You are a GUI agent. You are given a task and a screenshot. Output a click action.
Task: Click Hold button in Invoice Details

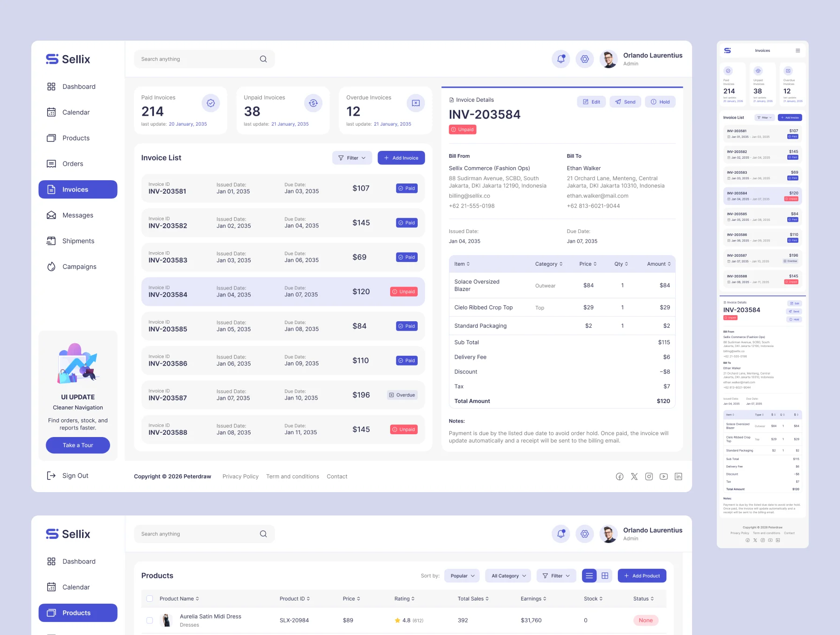[660, 102]
